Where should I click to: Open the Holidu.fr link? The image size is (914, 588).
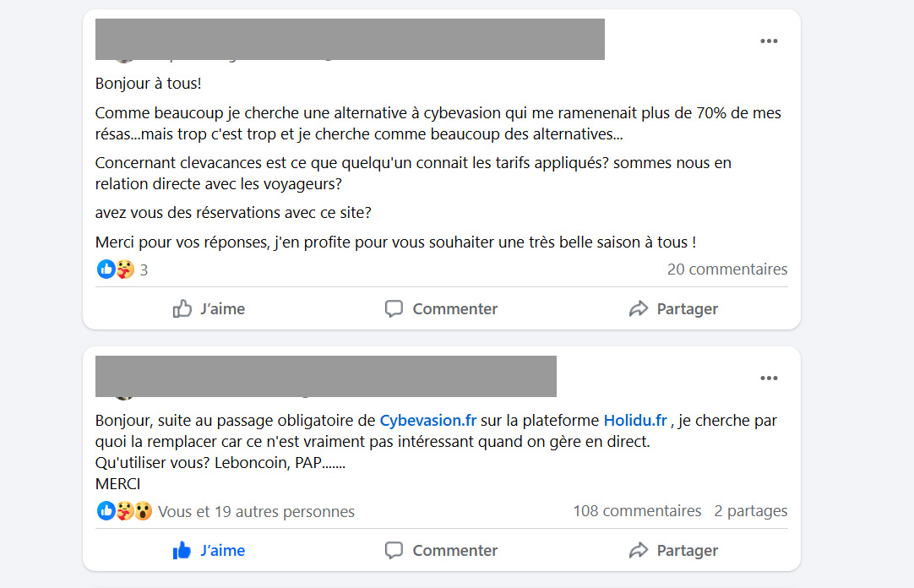(635, 420)
